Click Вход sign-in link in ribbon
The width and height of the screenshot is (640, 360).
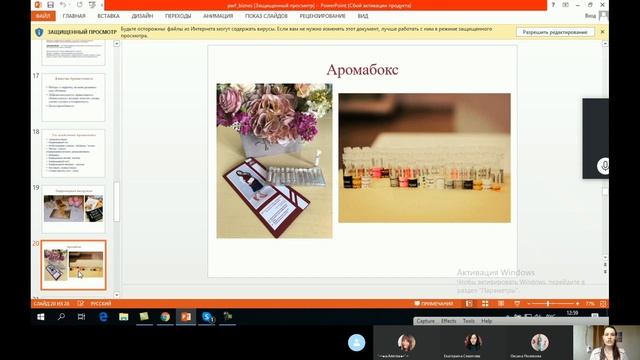[590, 16]
